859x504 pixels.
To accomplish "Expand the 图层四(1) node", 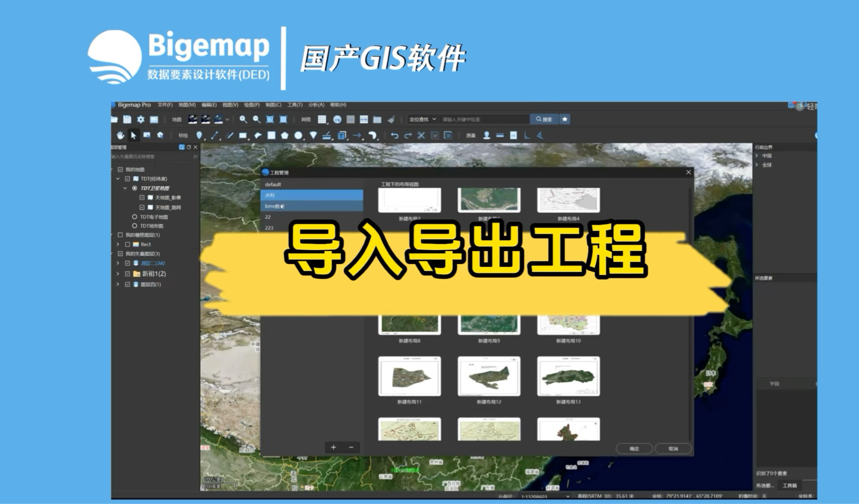I will (118, 285).
